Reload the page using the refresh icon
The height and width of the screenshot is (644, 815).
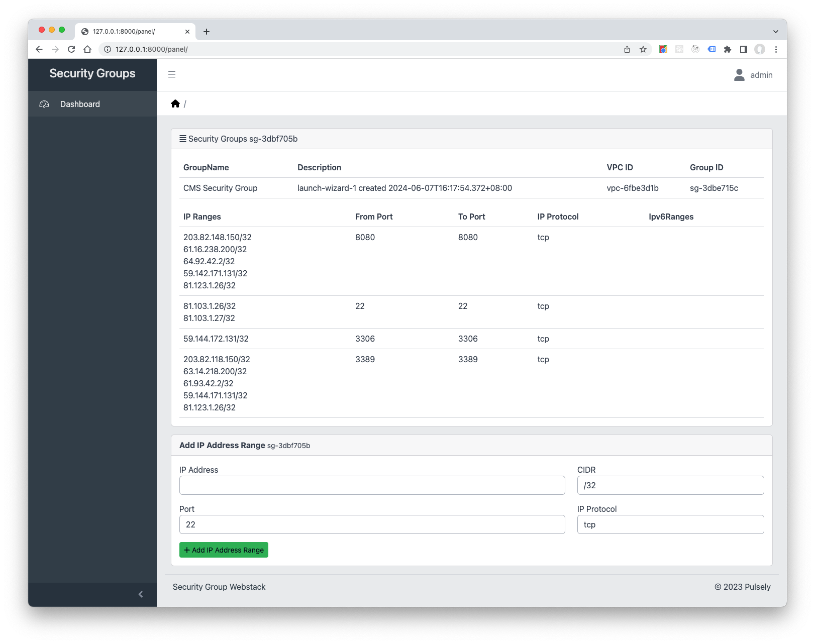pos(71,49)
